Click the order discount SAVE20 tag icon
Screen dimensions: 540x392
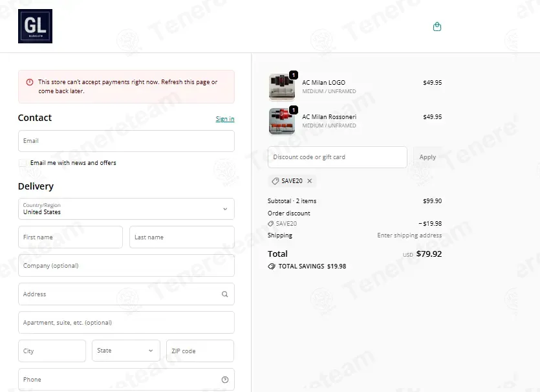[x=271, y=224]
